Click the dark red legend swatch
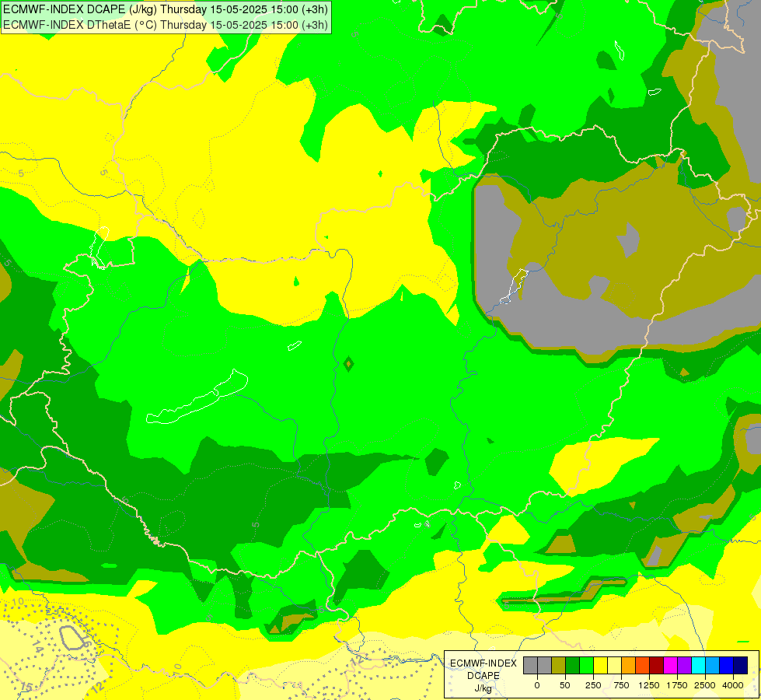The image size is (761, 700). tap(657, 666)
